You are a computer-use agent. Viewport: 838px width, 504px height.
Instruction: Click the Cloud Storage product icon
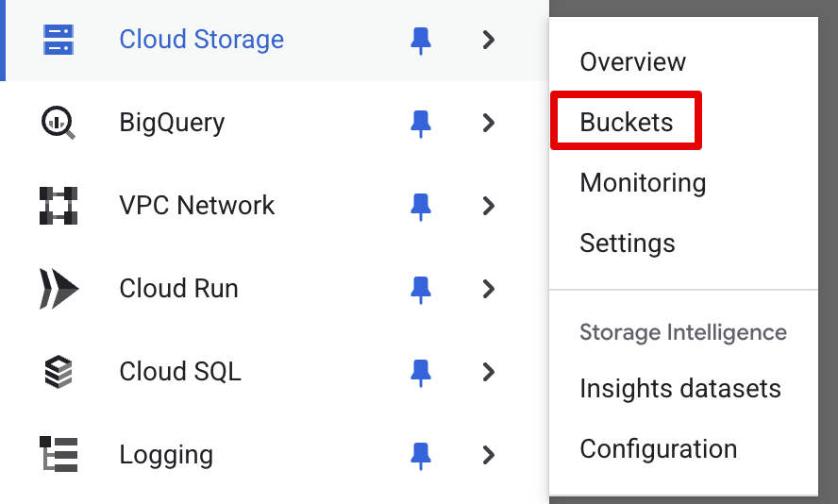coord(59,40)
